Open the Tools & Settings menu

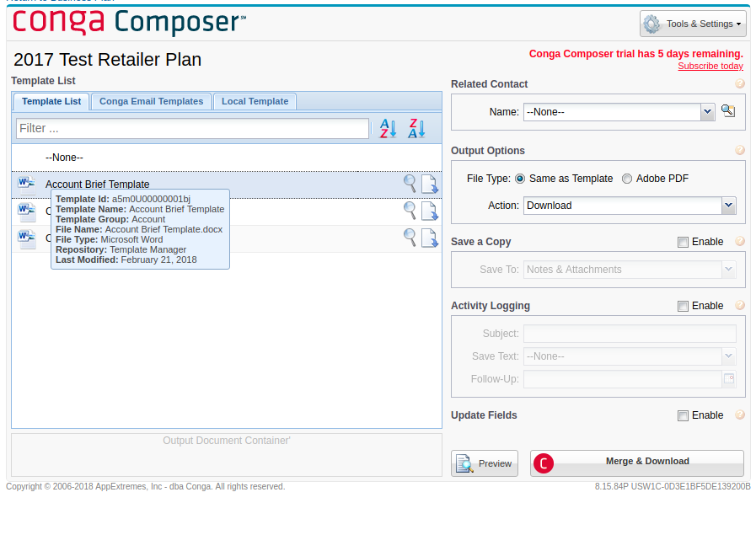pos(693,24)
